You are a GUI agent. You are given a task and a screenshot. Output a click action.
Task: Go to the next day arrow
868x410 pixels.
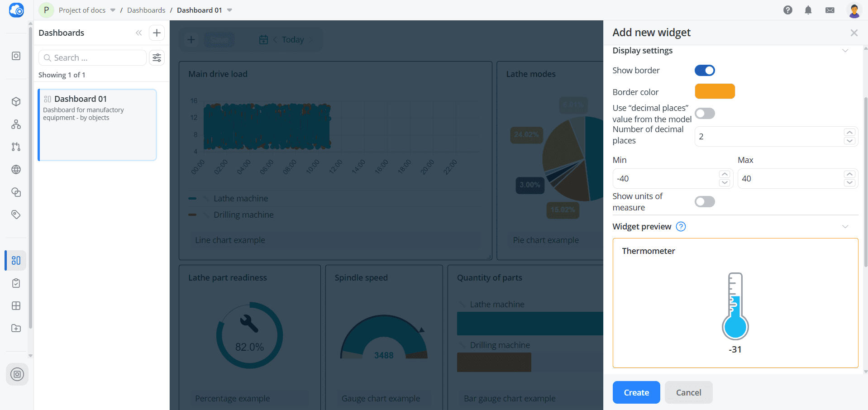[x=310, y=39]
